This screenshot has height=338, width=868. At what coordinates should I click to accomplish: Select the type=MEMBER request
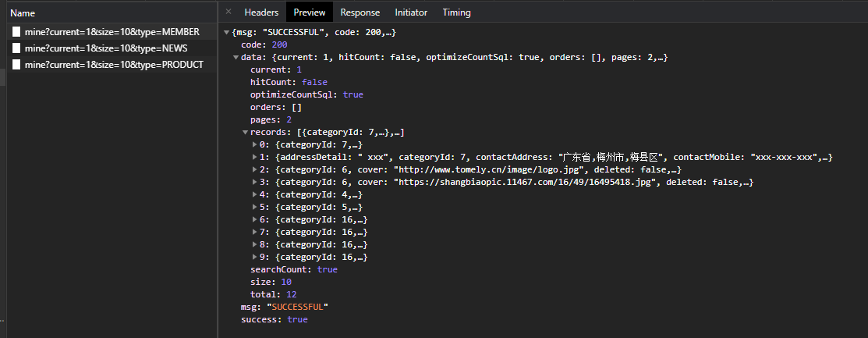pyautogui.click(x=112, y=32)
